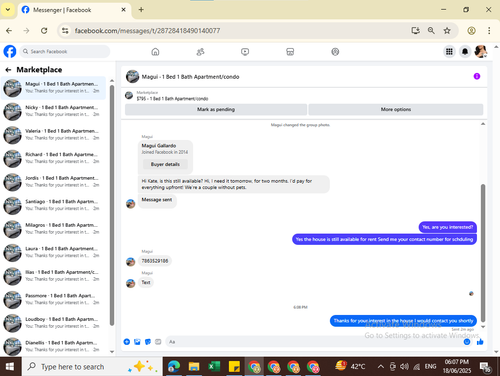
Task: Click the 'Yes, are you interested?' message bubble
Action: tap(447, 227)
